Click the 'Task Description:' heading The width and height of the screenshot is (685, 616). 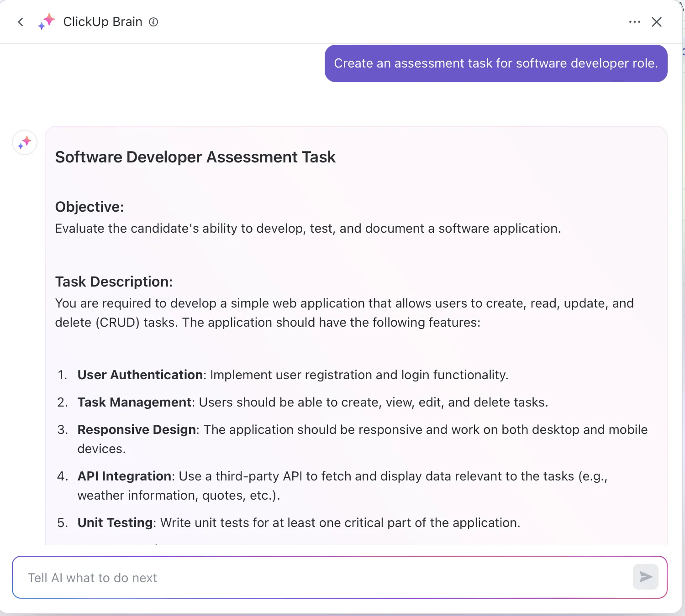tap(114, 282)
